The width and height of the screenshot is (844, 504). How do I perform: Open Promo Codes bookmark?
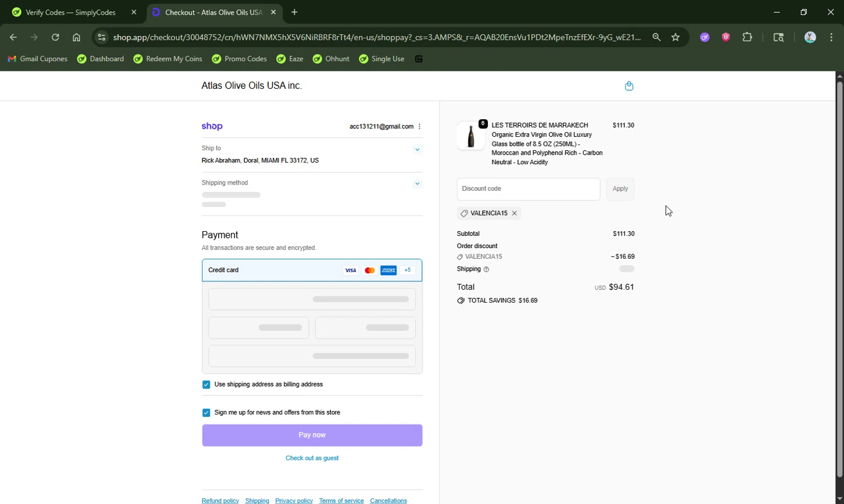point(239,59)
